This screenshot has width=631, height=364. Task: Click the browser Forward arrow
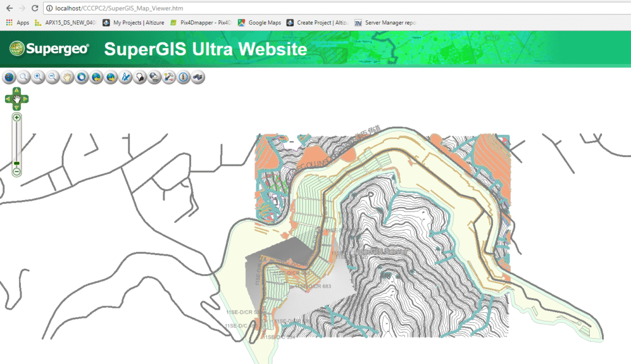coord(22,8)
